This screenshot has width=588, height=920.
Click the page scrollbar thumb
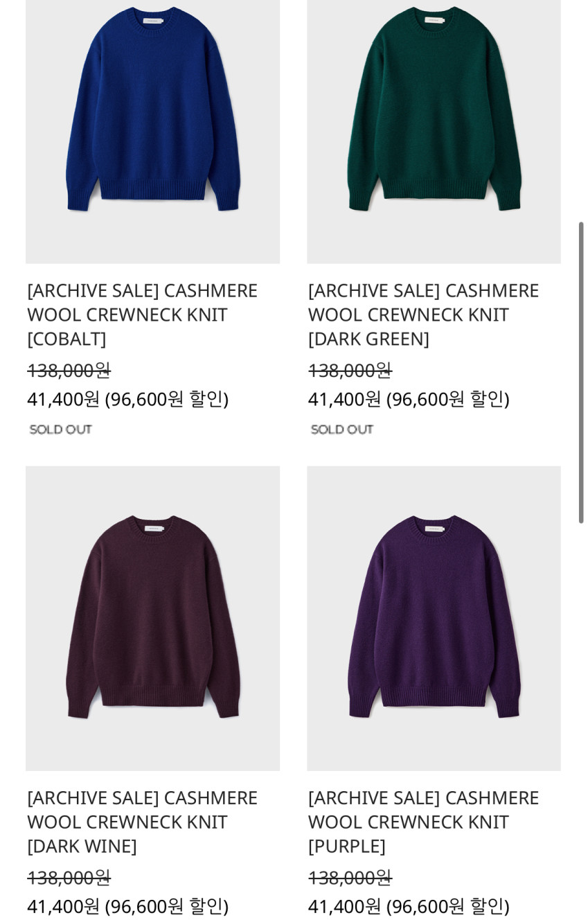coord(581,372)
